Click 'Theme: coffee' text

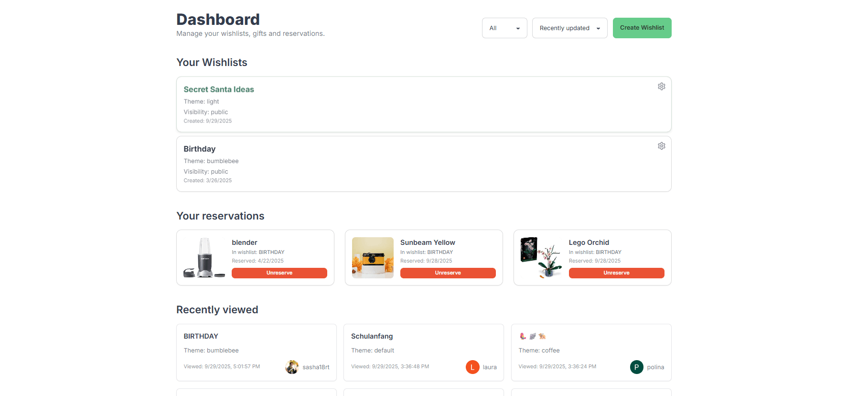click(x=539, y=351)
